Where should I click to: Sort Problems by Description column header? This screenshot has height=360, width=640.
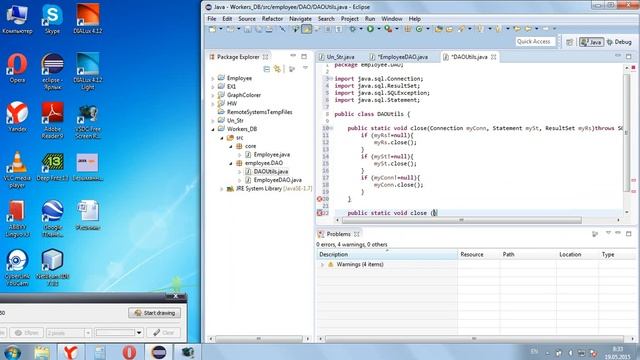click(387, 254)
